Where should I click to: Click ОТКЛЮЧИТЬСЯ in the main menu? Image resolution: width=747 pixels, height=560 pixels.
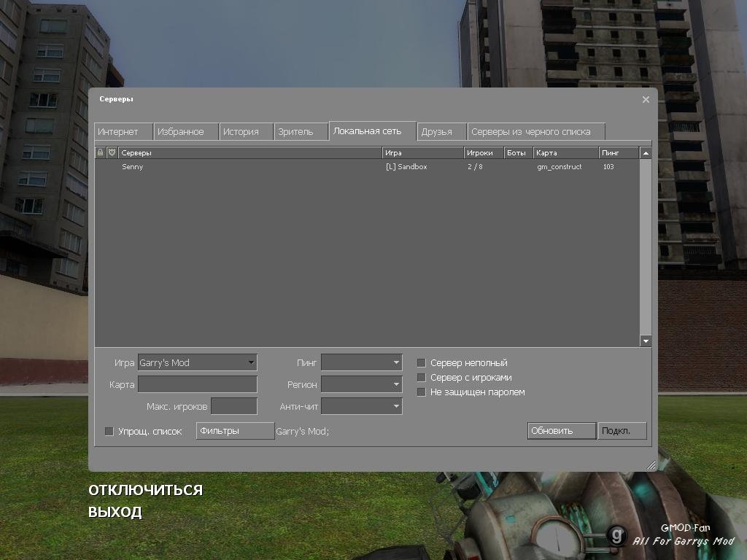pos(146,490)
